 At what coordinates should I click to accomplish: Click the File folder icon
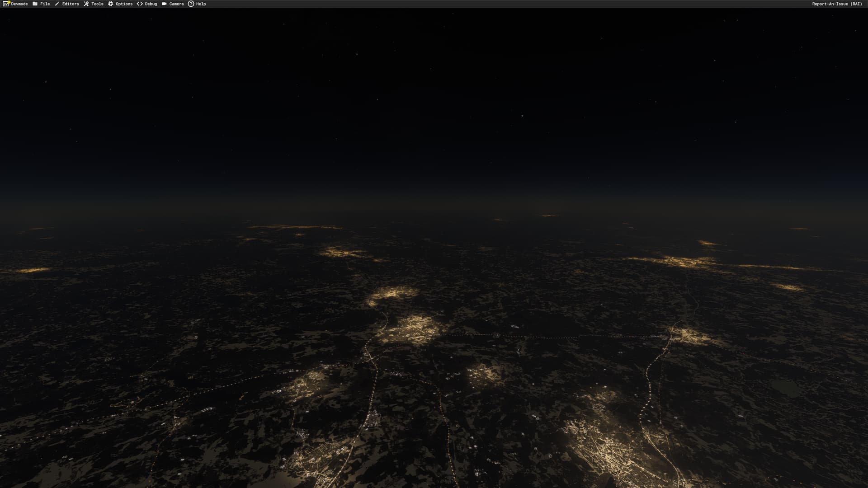[x=35, y=4]
